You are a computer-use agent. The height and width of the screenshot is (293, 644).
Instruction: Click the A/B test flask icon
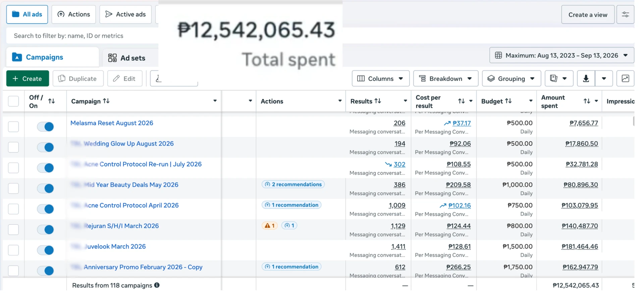click(159, 79)
